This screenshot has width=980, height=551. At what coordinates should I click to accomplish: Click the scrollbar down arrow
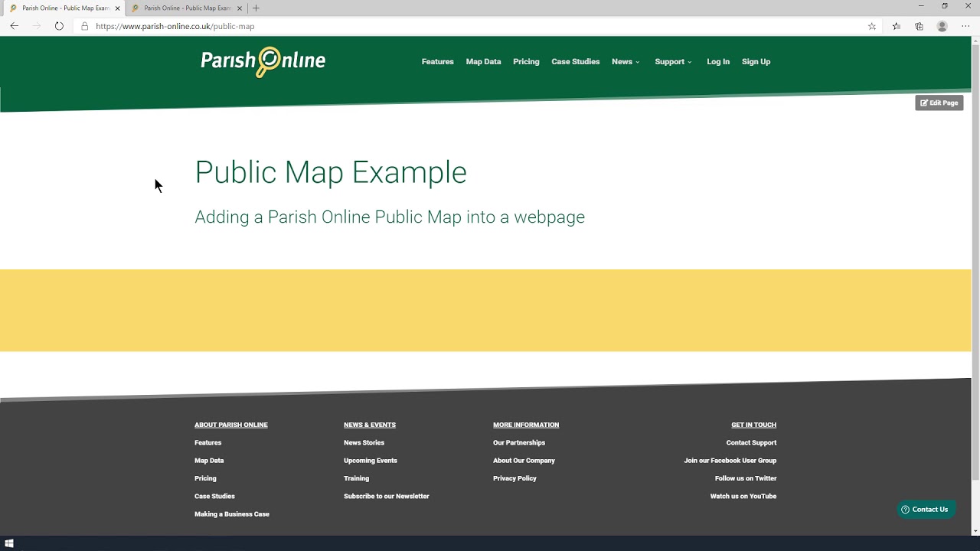coord(975,530)
